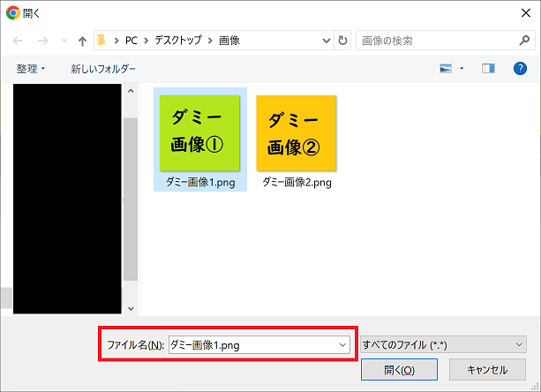
Task: Open the 整理 menu
Action: [x=31, y=69]
